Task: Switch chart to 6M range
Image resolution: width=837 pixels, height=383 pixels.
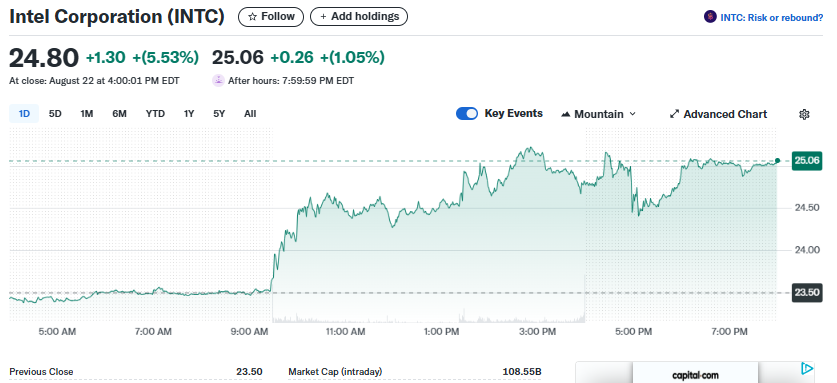Action: pos(119,114)
